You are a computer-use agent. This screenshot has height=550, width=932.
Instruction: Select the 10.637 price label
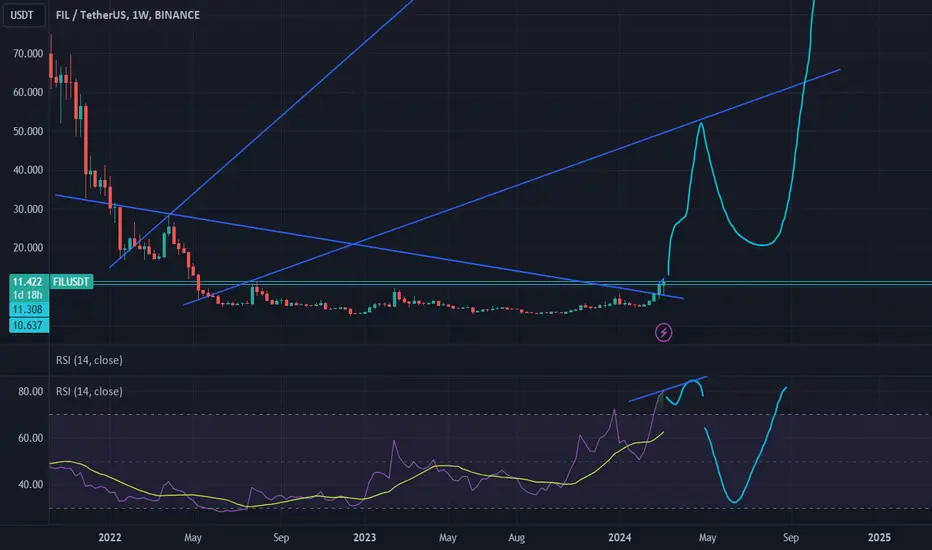pos(28,325)
